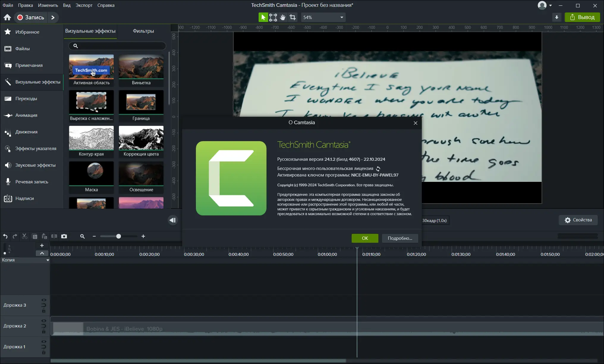The width and height of the screenshot is (604, 364).
Task: Open the canvas zoom 54% dropdown
Action: coord(342,17)
